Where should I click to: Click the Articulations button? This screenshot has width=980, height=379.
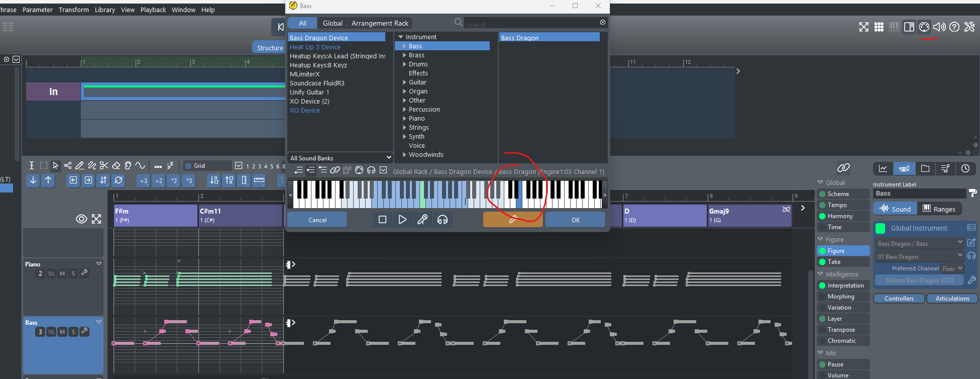pos(952,299)
